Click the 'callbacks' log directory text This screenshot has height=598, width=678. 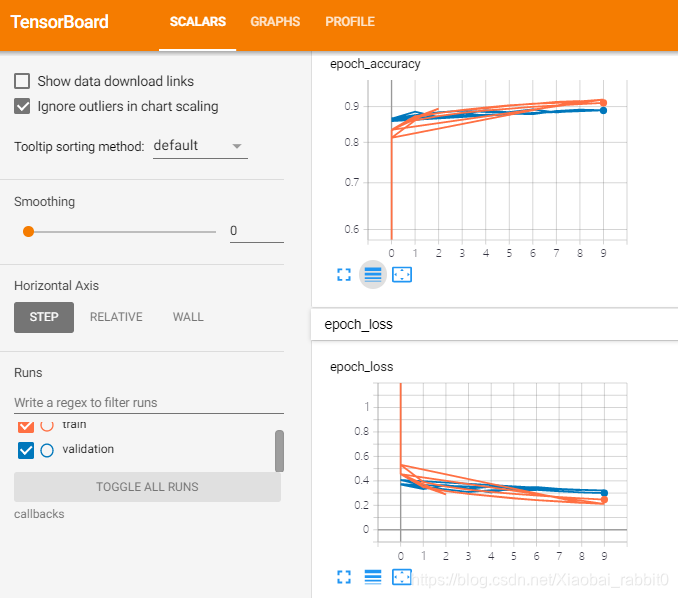pyautogui.click(x=39, y=514)
